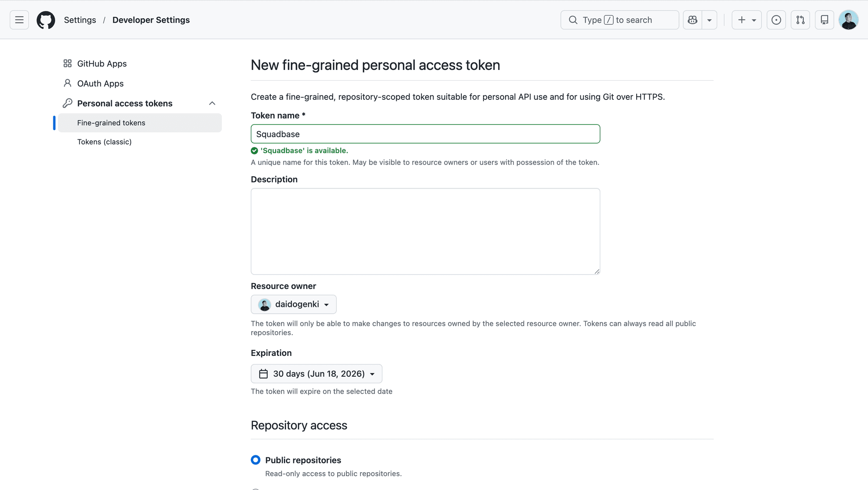Open Resource owner daidogenki dropdown
This screenshot has height=490, width=868.
click(294, 304)
